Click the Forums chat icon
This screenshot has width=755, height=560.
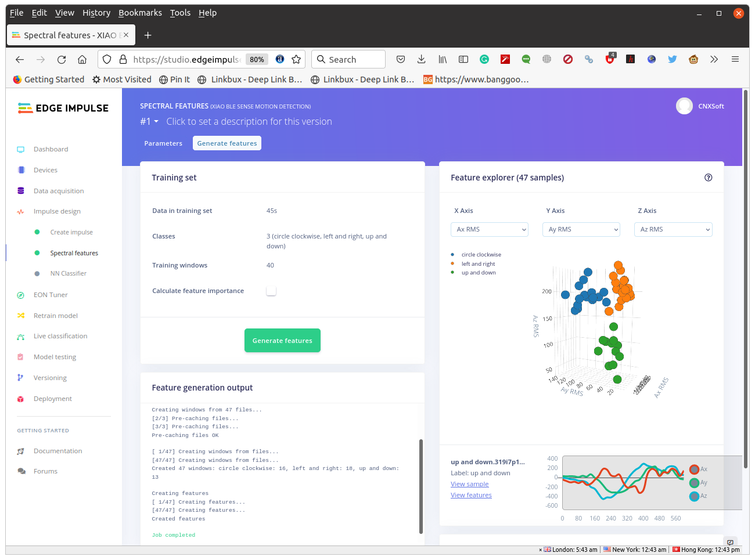pos(21,471)
